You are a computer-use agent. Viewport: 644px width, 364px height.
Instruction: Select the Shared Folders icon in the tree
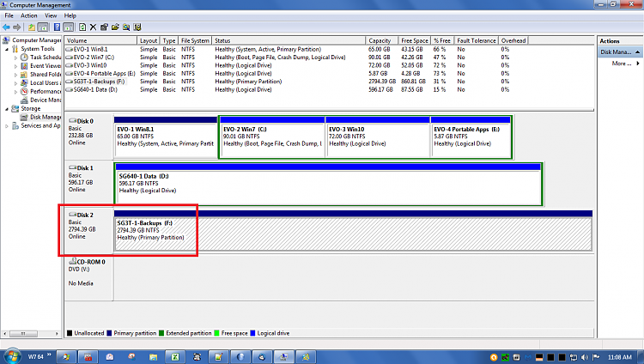tap(24, 75)
